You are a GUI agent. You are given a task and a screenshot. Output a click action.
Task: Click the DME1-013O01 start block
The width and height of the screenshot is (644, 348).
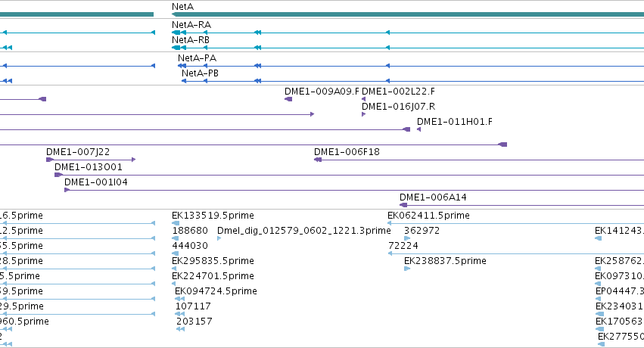pos(58,175)
